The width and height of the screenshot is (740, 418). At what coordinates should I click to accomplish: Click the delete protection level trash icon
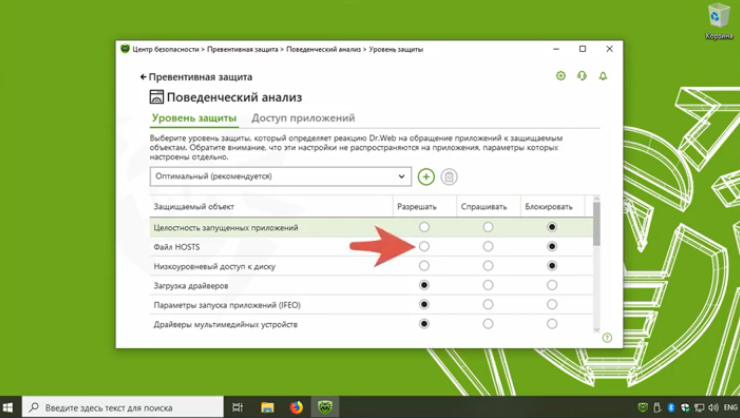pos(449,177)
